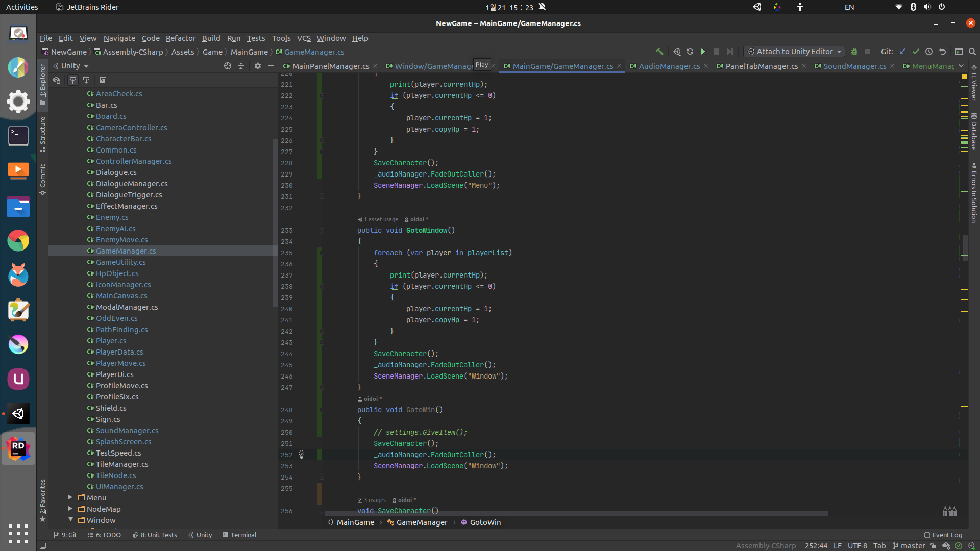Toggle the show-all-files eye icon
The image size is (980, 551).
click(x=57, y=80)
